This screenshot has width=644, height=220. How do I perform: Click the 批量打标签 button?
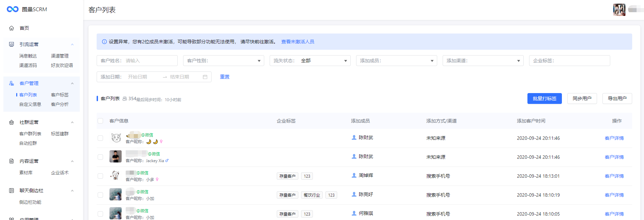click(544, 98)
